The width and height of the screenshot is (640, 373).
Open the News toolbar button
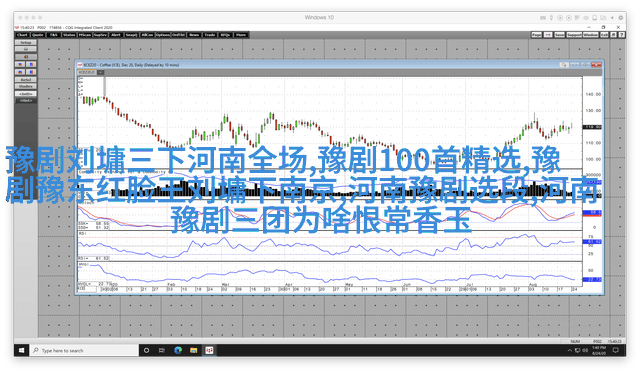click(x=194, y=35)
